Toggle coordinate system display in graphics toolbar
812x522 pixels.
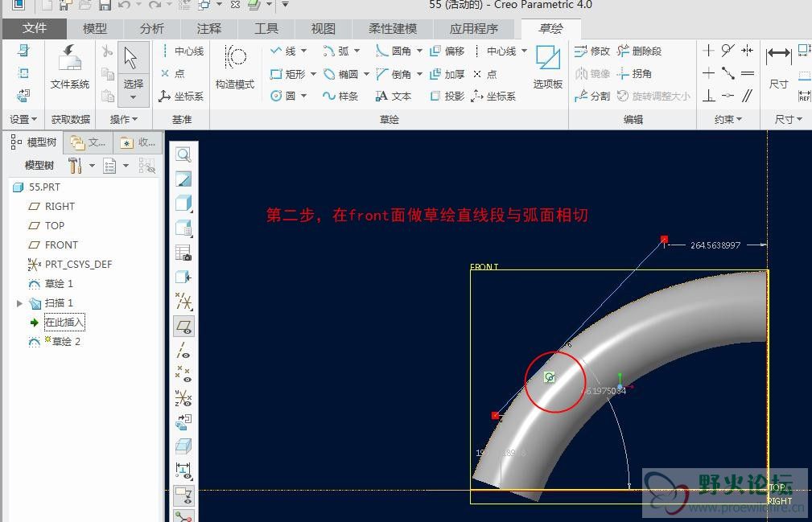pos(183,398)
